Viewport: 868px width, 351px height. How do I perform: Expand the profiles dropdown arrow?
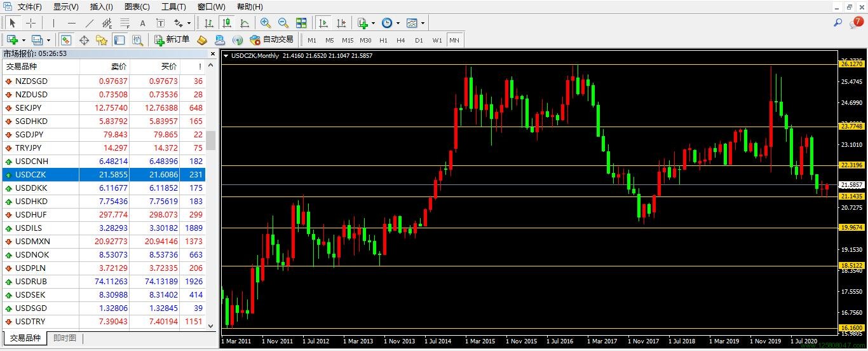48,40
